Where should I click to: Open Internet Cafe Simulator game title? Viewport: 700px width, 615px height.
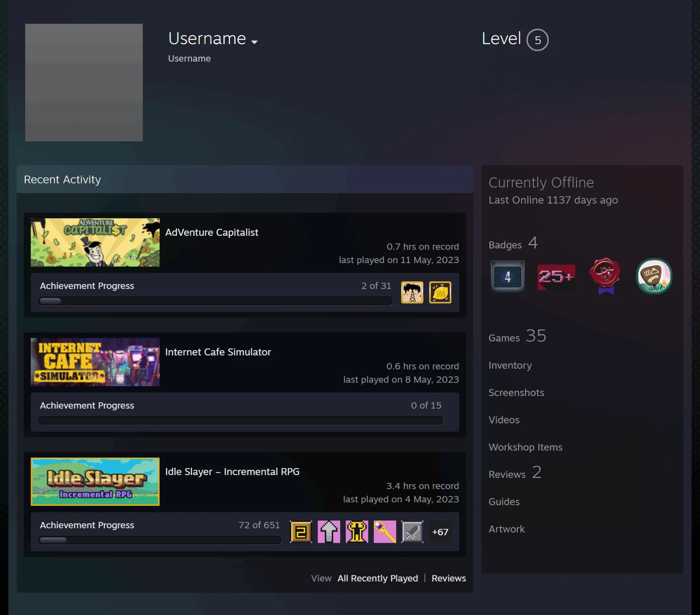(218, 352)
